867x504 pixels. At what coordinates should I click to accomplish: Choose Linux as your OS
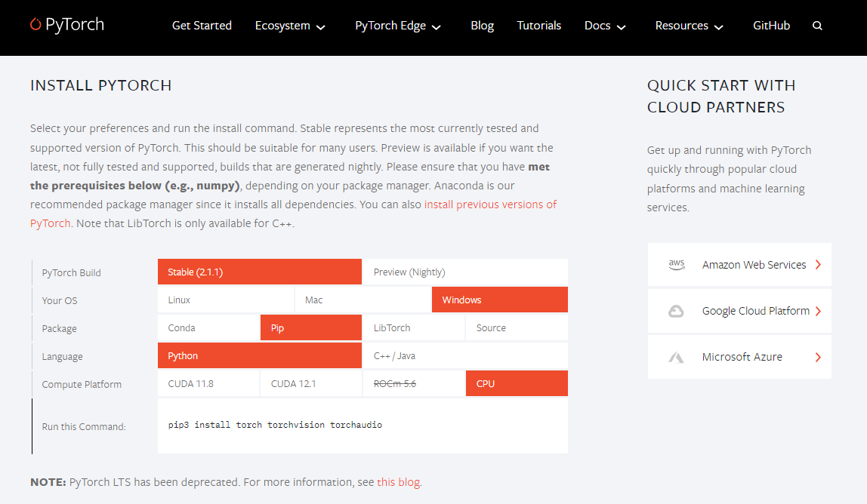coord(226,300)
